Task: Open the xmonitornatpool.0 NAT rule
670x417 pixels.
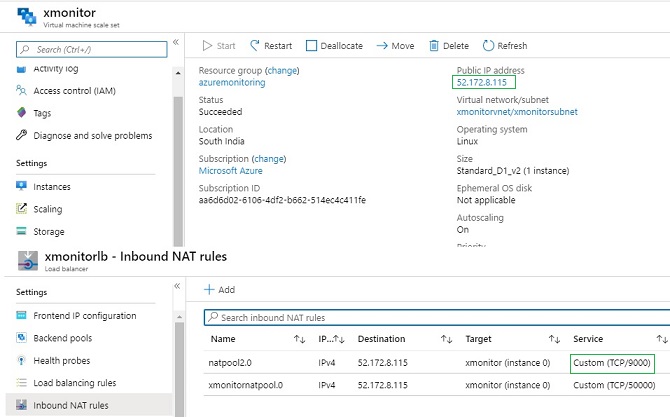Action: (246, 385)
